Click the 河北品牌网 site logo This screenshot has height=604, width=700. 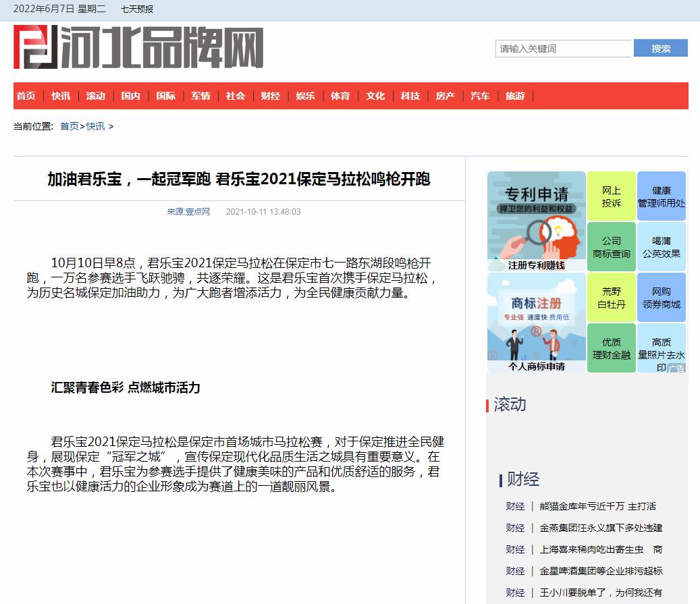point(138,47)
